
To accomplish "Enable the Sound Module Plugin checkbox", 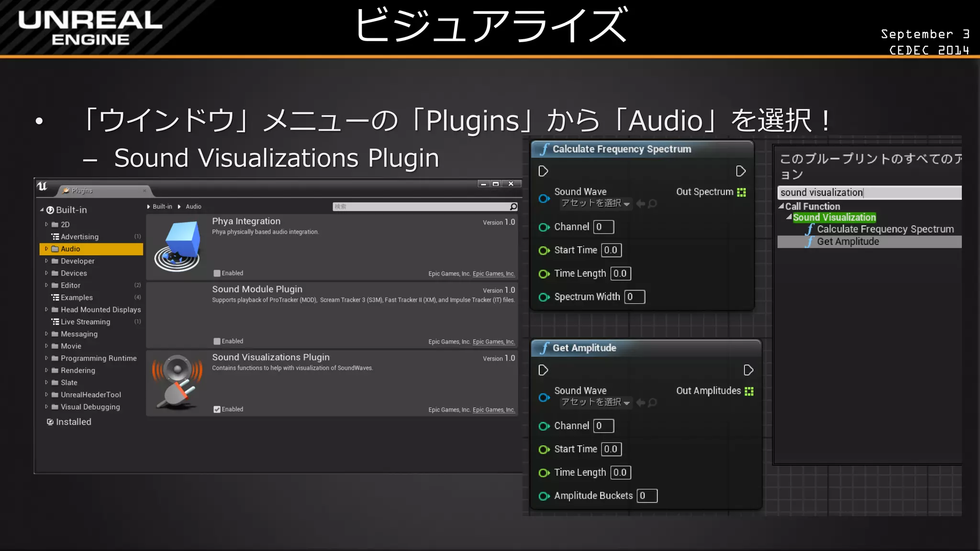I will (217, 342).
